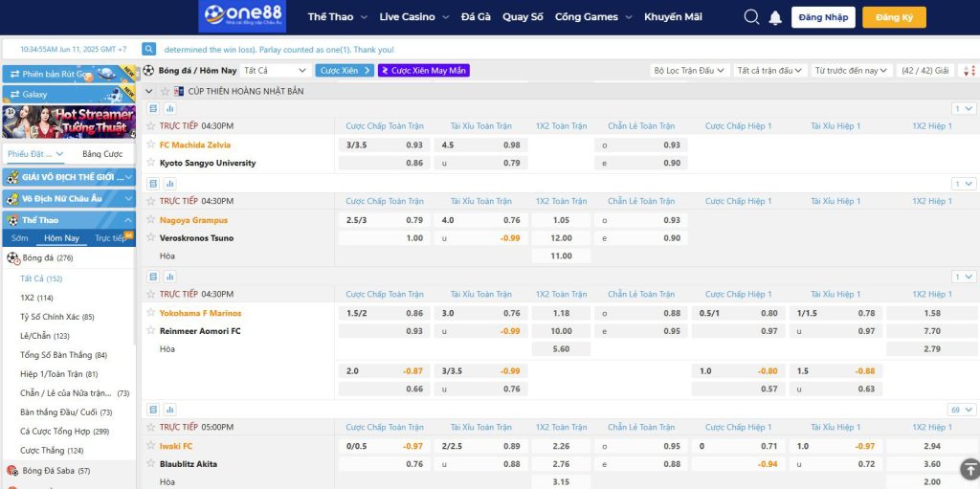980x489 pixels.
Task: Open match details icon above FC Machida Zelvia
Action: tap(153, 109)
